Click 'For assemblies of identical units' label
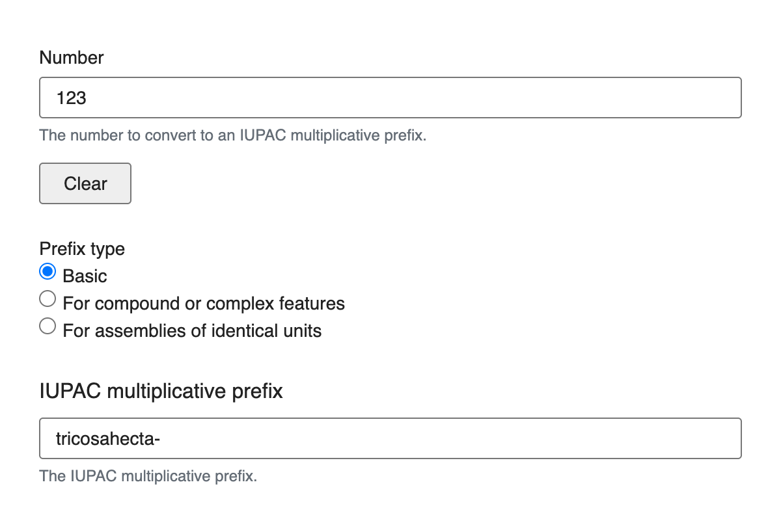 [x=192, y=331]
